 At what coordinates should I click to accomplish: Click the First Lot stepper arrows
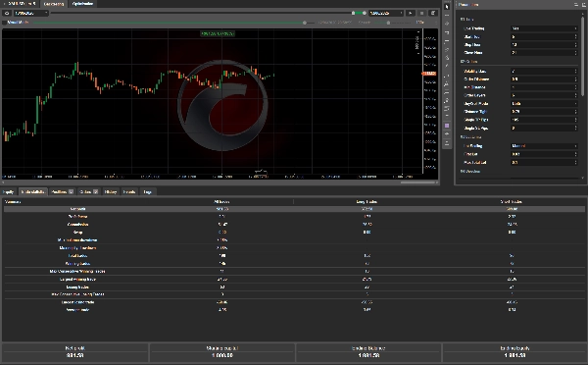coord(575,154)
